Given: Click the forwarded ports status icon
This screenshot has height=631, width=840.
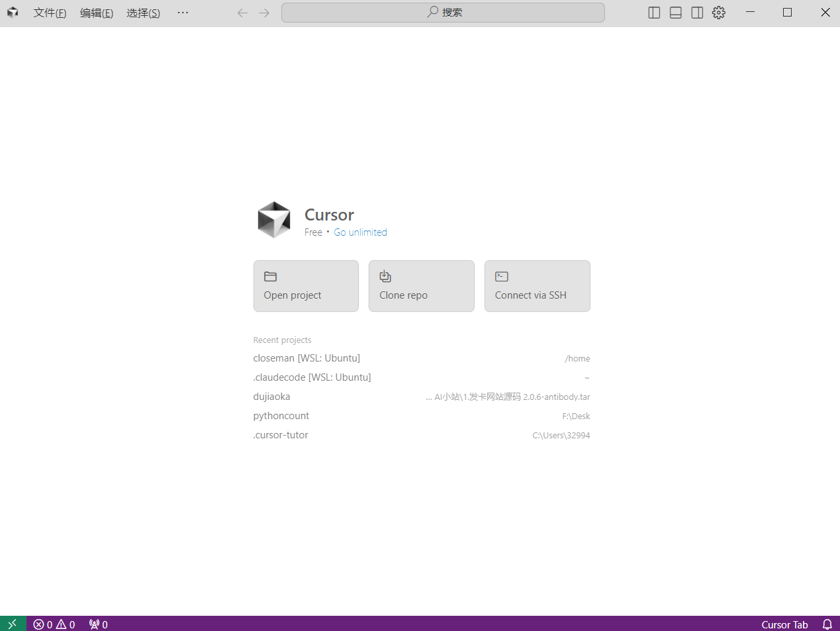Looking at the screenshot, I should (x=98, y=624).
